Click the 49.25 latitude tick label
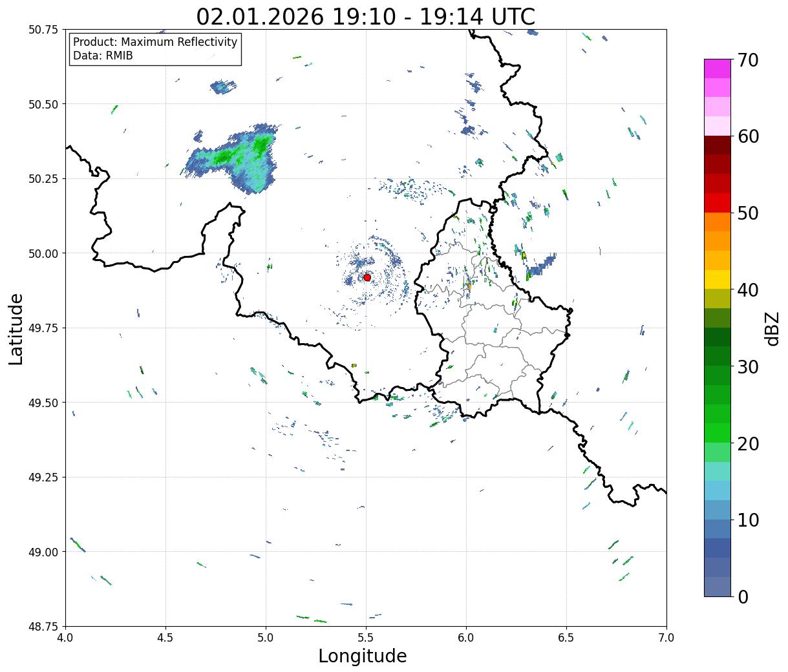Screen dimensions: 788x672 [x=43, y=478]
